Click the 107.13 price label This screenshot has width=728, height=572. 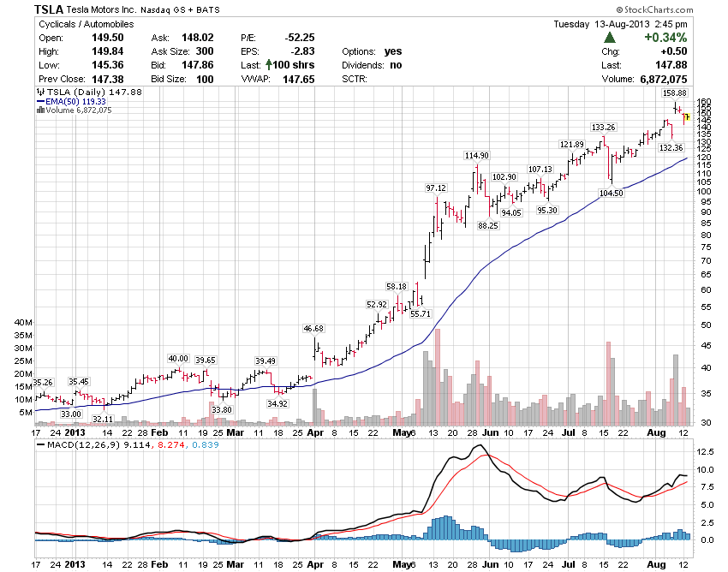540,170
